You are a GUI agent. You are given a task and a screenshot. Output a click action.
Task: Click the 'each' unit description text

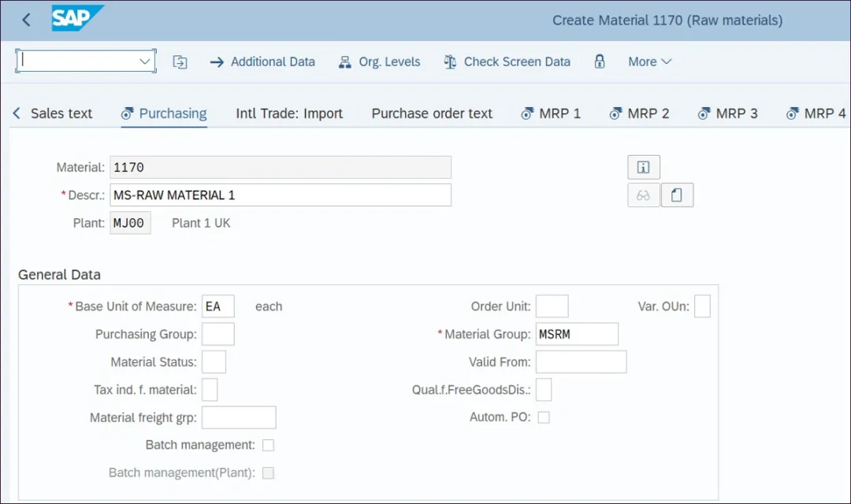269,306
